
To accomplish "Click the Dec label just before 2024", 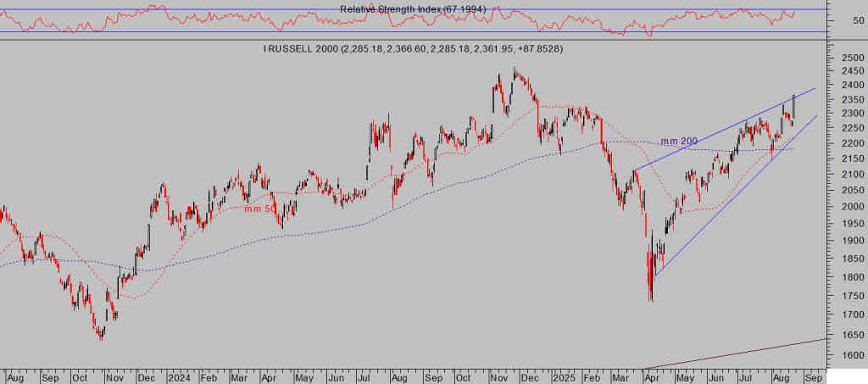I will click(147, 378).
